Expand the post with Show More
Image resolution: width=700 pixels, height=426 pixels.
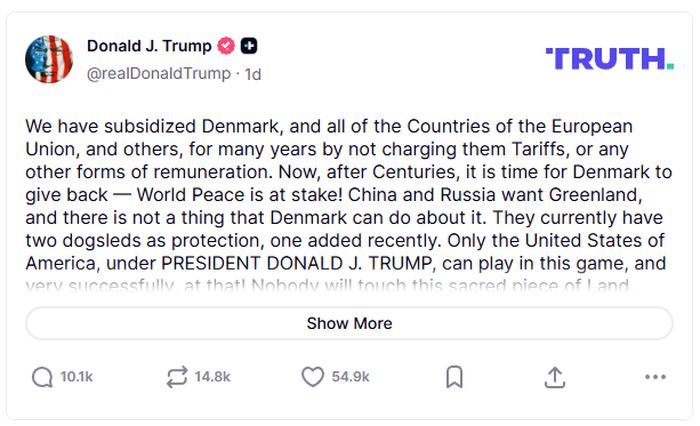click(349, 323)
